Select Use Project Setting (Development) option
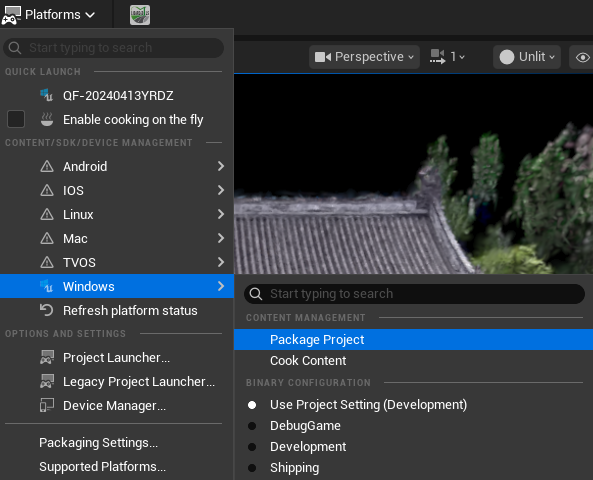This screenshot has height=480, width=593. [x=413, y=405]
